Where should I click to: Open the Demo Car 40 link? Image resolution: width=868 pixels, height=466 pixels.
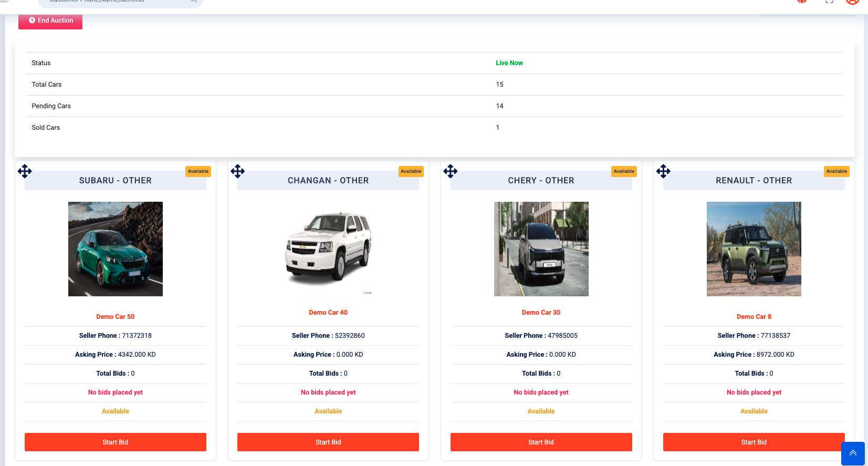(328, 313)
